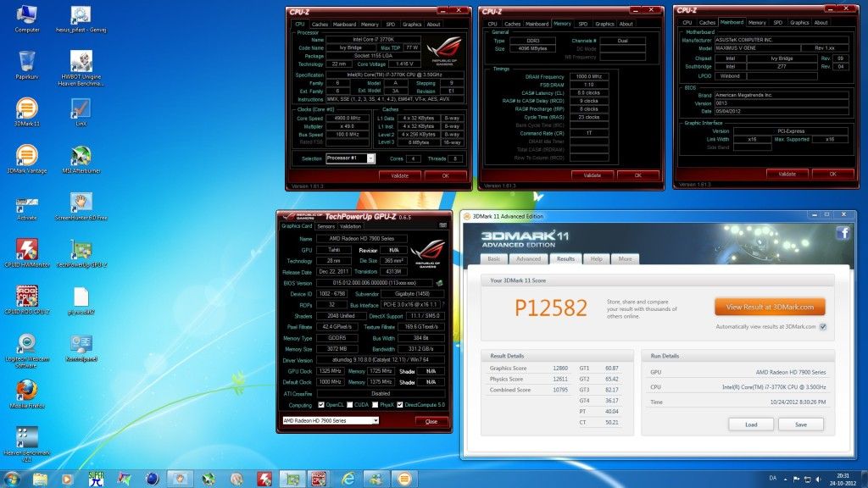
Task: Toggle the DirectCompute 5.0 checkbox in GPU-Z
Action: [400, 405]
